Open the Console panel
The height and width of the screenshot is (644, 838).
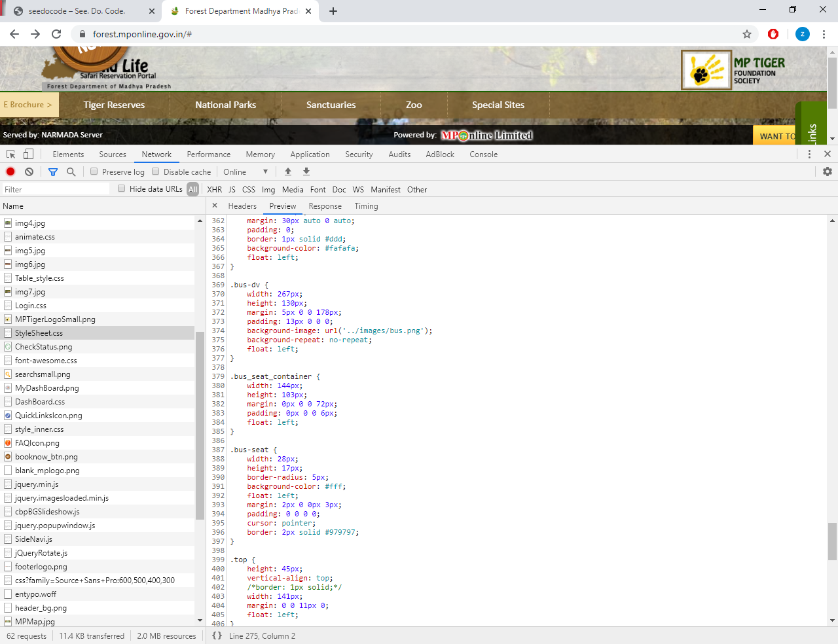point(484,154)
